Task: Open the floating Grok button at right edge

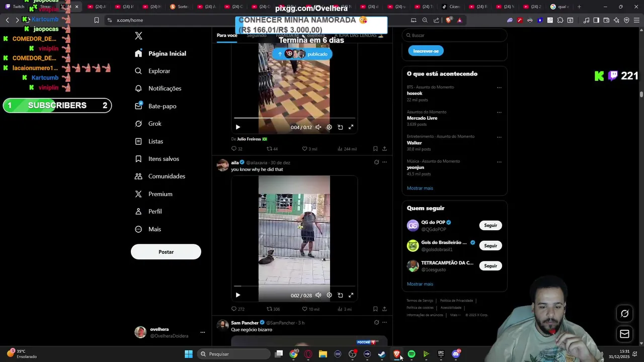Action: click(625, 314)
